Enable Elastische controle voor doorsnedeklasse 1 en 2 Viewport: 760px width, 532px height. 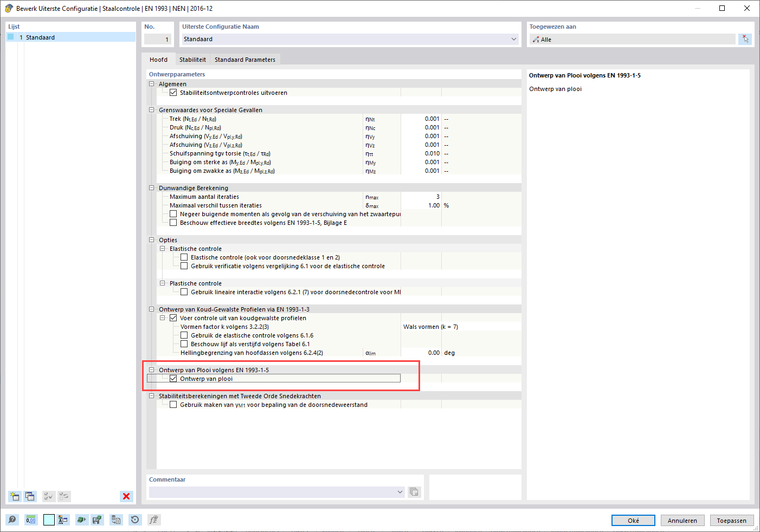(x=184, y=257)
